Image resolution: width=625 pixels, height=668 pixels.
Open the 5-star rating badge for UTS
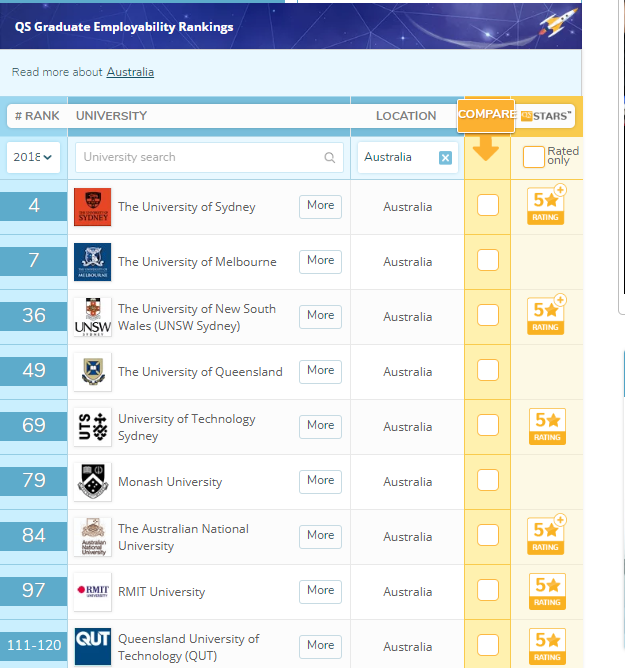(x=547, y=426)
